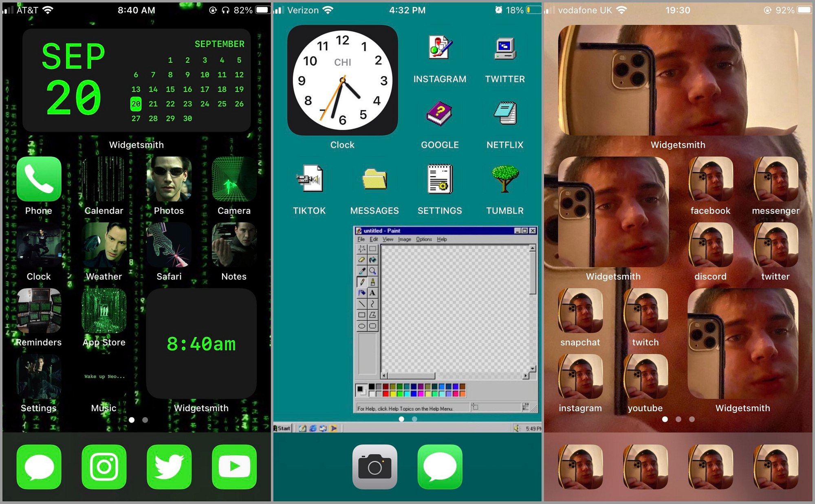Open Notes app on the AT&T phone
Image resolution: width=815 pixels, height=504 pixels.
[234, 245]
